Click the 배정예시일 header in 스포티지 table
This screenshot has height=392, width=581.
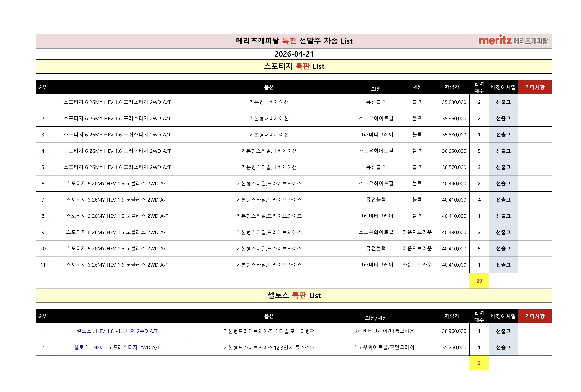(x=503, y=87)
